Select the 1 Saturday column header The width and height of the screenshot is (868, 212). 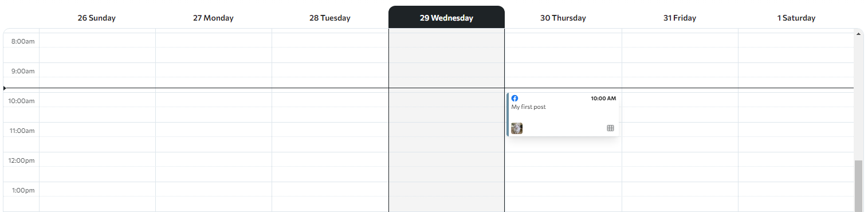[x=796, y=18]
